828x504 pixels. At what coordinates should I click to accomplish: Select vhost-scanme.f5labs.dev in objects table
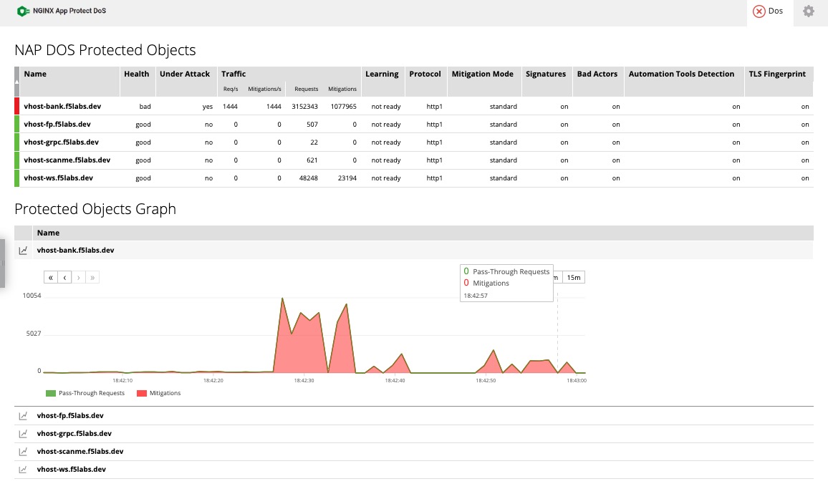click(67, 160)
